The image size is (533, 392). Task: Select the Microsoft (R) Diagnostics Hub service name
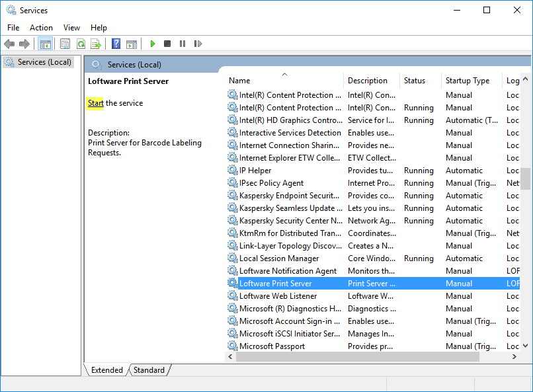tap(290, 309)
